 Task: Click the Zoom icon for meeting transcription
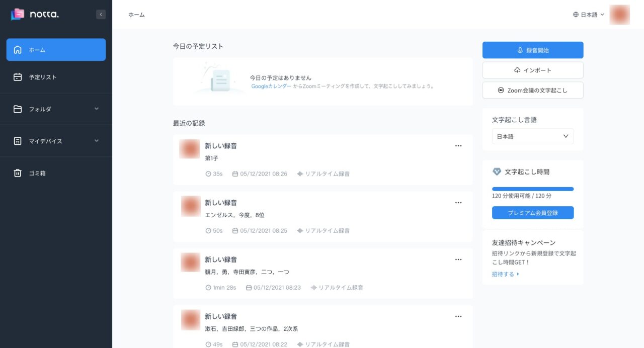(501, 90)
